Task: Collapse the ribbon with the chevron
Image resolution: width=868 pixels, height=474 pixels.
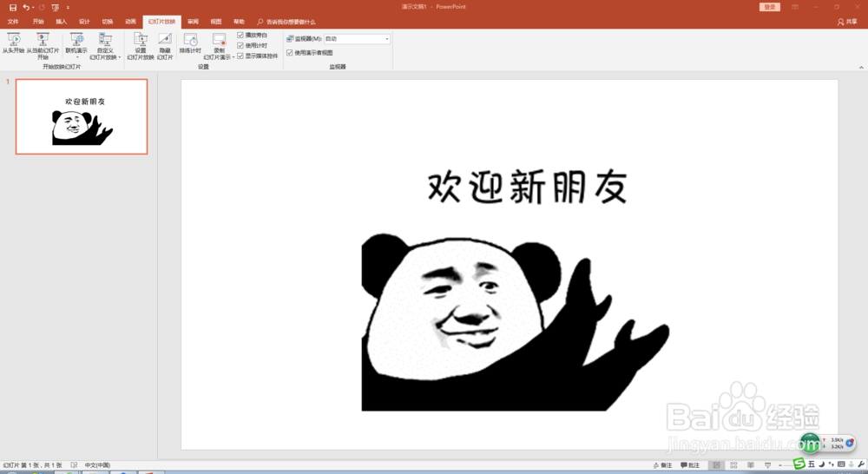Action: click(x=861, y=68)
